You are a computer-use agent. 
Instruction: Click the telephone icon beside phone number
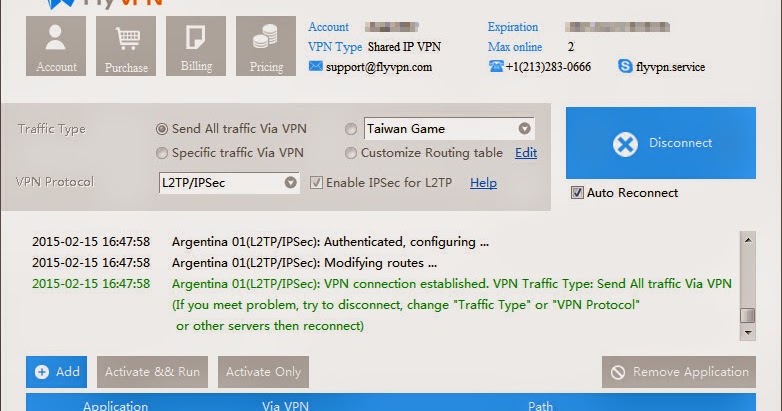coord(496,66)
